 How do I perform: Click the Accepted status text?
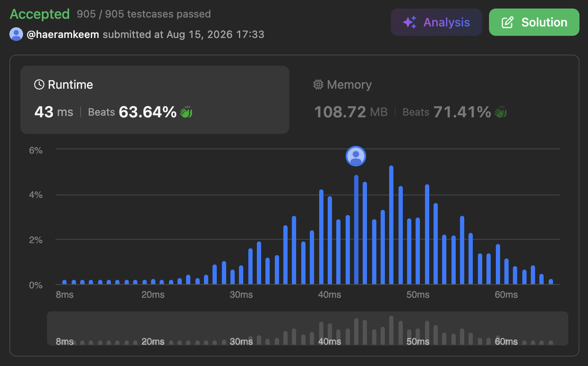(40, 14)
